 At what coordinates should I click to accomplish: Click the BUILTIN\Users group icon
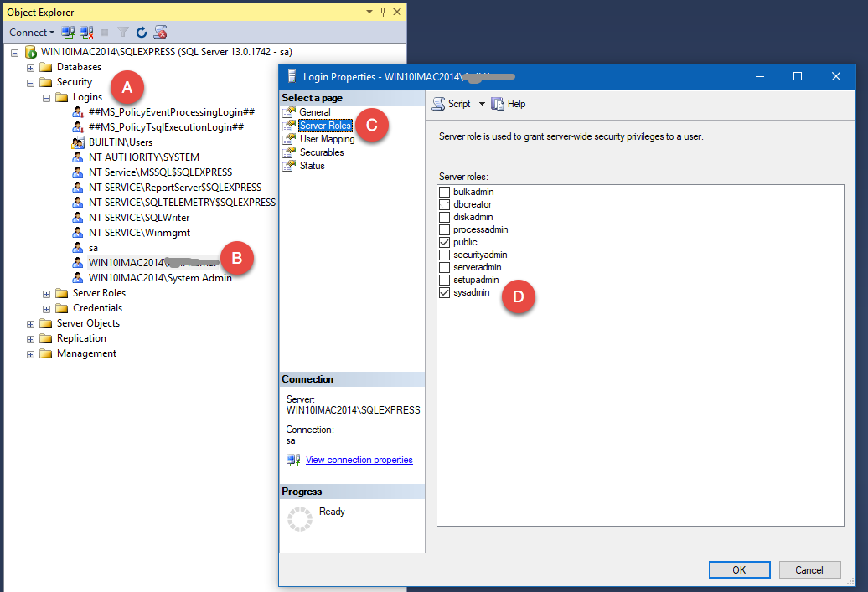pyautogui.click(x=78, y=142)
